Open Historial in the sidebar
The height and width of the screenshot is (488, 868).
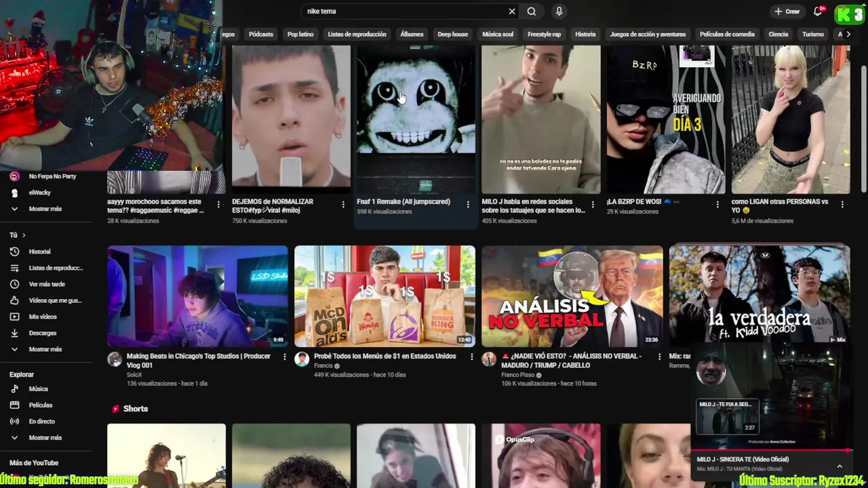point(39,251)
